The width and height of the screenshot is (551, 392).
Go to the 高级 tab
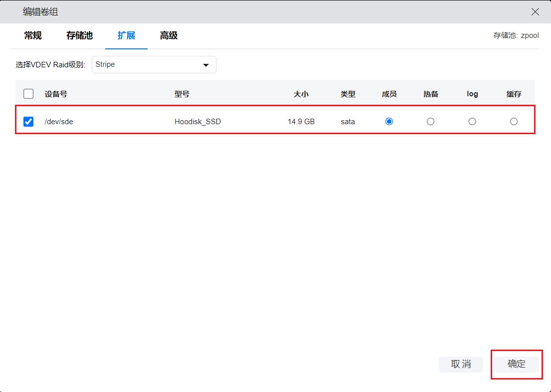[x=169, y=35]
